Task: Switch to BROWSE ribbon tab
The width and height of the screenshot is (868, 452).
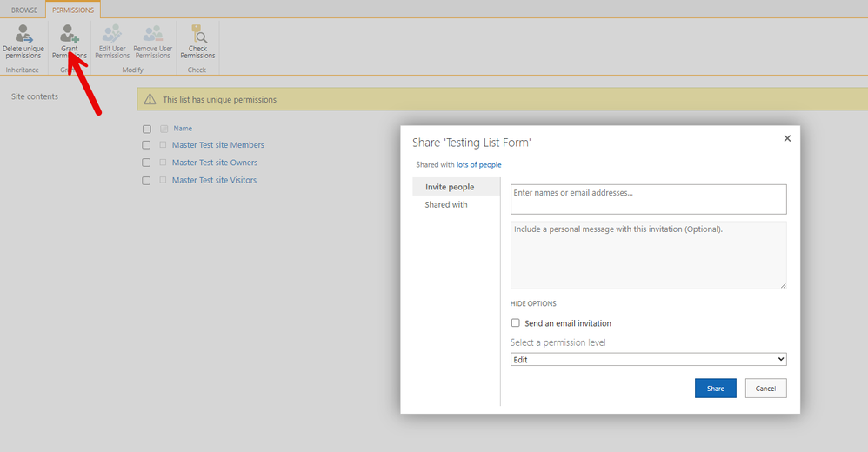Action: click(x=24, y=10)
